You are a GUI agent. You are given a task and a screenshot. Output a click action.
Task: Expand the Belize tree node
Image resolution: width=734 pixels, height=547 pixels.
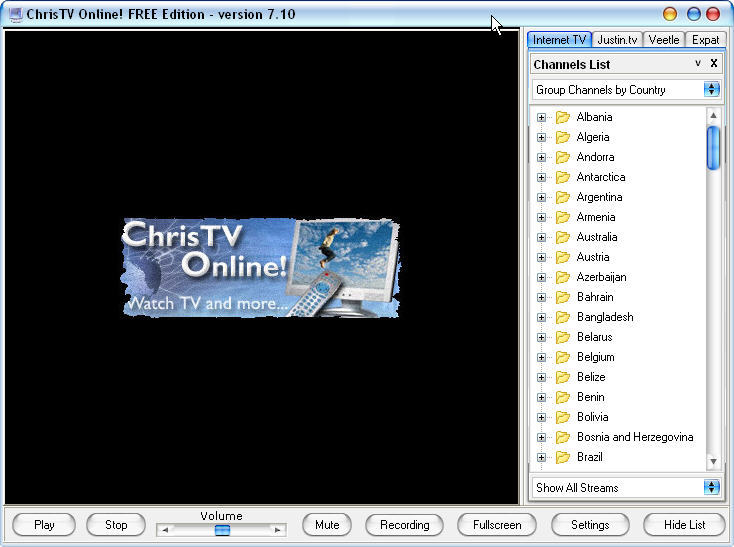point(542,378)
